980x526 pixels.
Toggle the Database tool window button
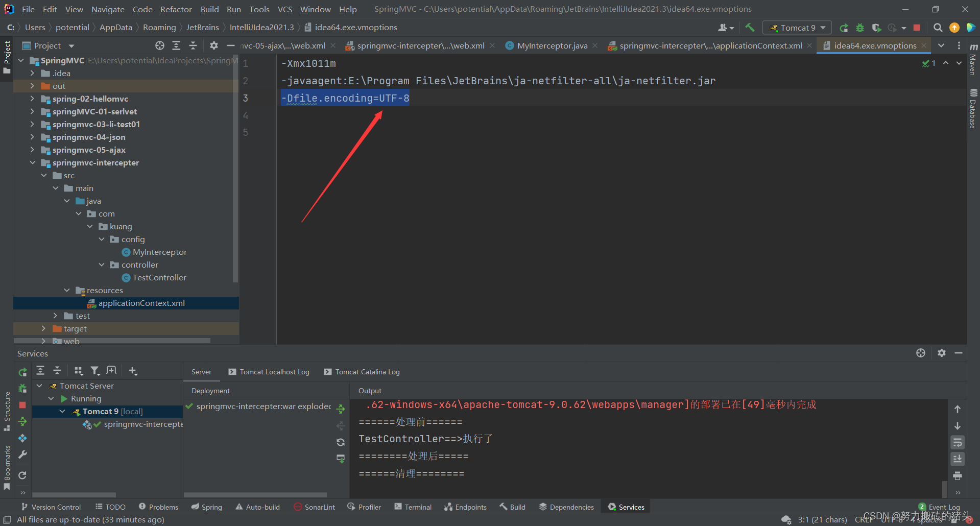click(x=973, y=108)
